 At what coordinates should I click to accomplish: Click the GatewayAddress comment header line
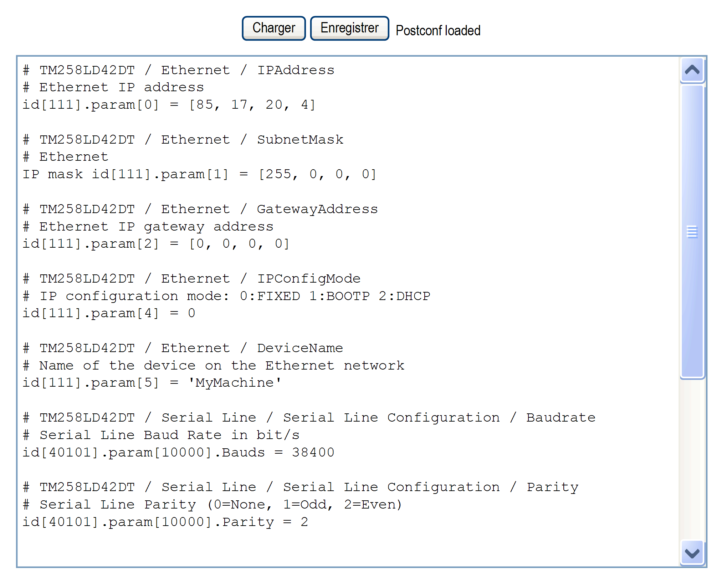(x=200, y=209)
